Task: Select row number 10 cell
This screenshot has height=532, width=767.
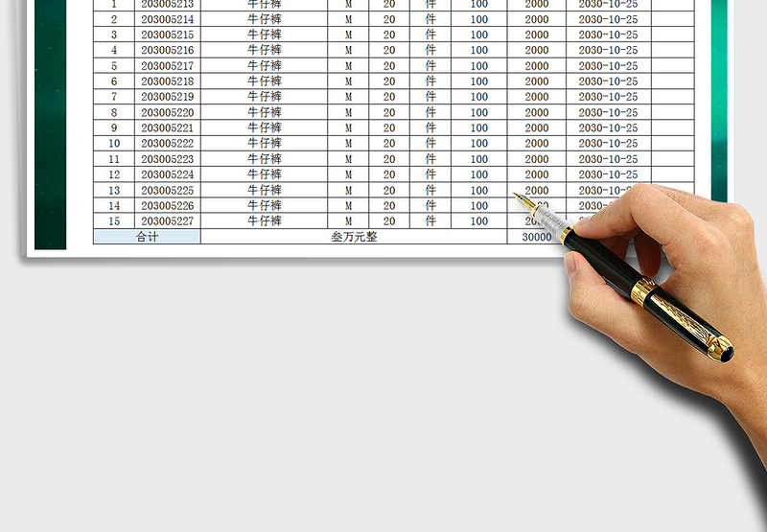Action: [x=114, y=143]
